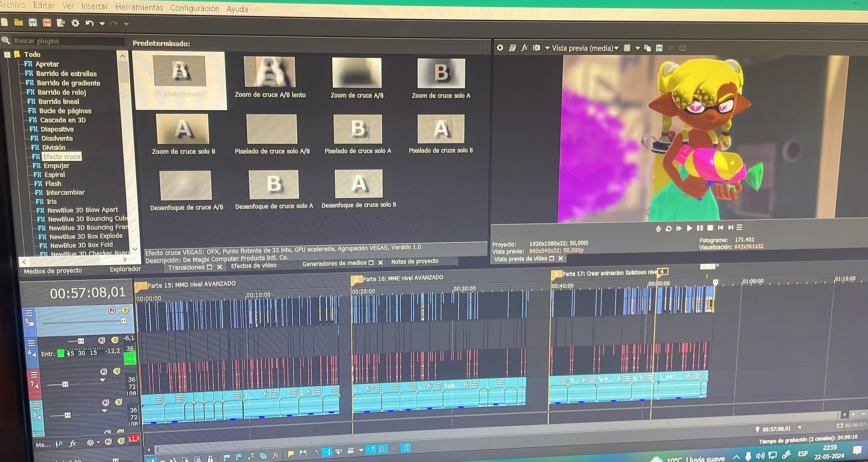Choose the Pixelado de cruce solo A preset
868x462 pixels.
[x=358, y=135]
